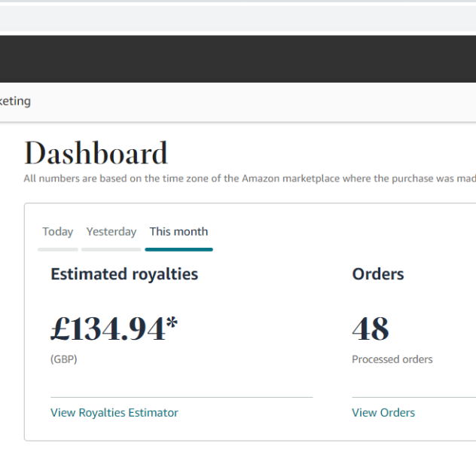Click the Estimated royalties heading
476x452 pixels.
(124, 274)
